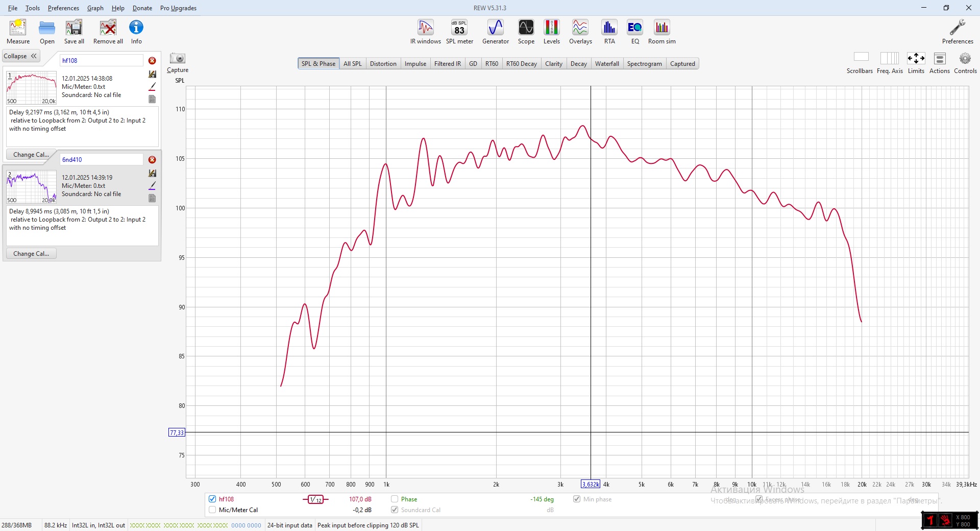Switch to the RT60 Decay tab
This screenshot has height=531, width=980.
pos(521,64)
